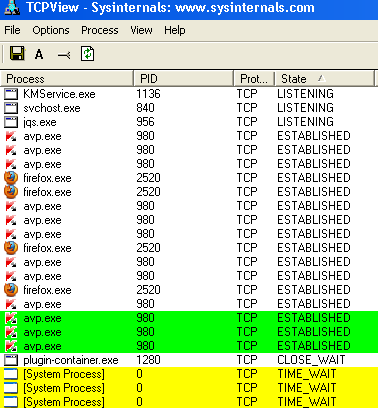Click the CLOSE_WAIT state cell
378x408 pixels.
click(x=311, y=360)
